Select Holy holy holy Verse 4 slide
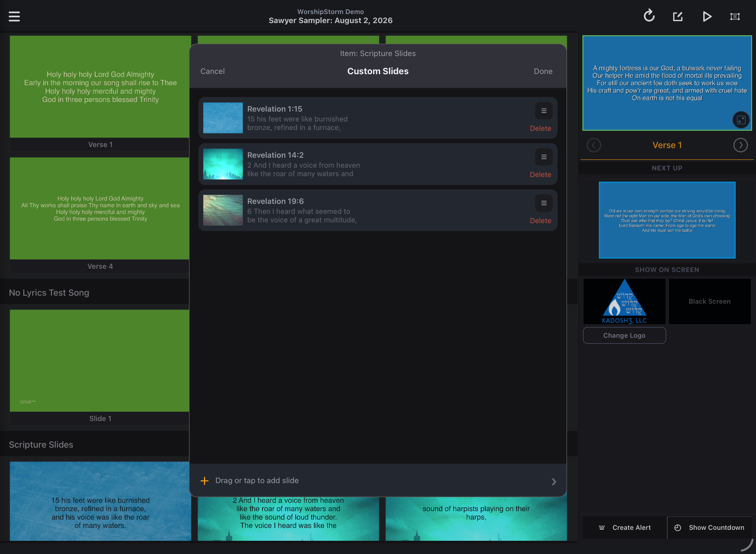The height and width of the screenshot is (554, 756). click(x=99, y=208)
